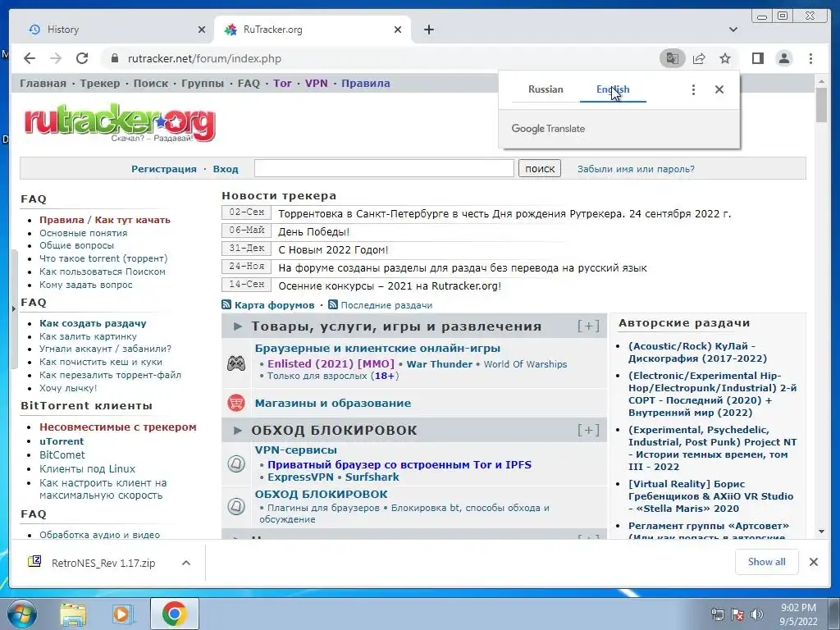The height and width of the screenshot is (630, 840).
Task: Open translate options three-dot menu
Action: coord(693,89)
